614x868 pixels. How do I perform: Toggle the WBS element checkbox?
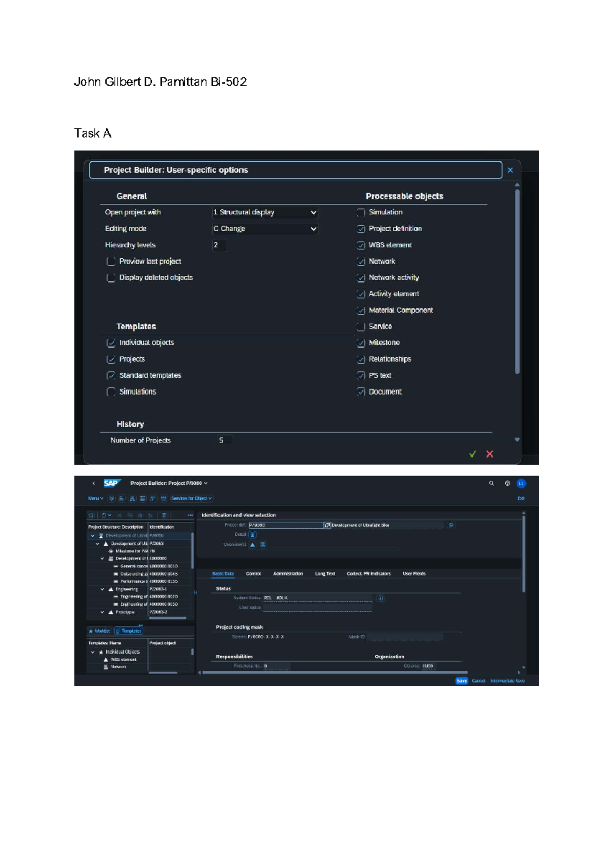[361, 245]
